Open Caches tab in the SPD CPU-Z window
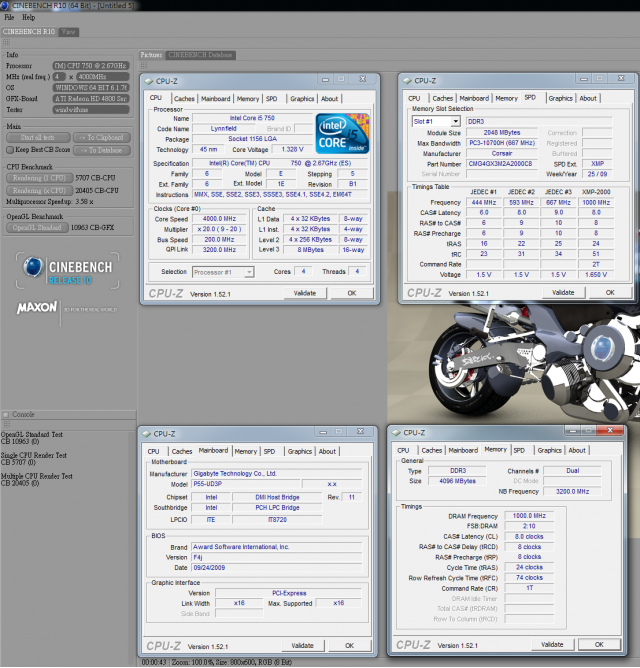The height and width of the screenshot is (668, 640). tap(443, 98)
